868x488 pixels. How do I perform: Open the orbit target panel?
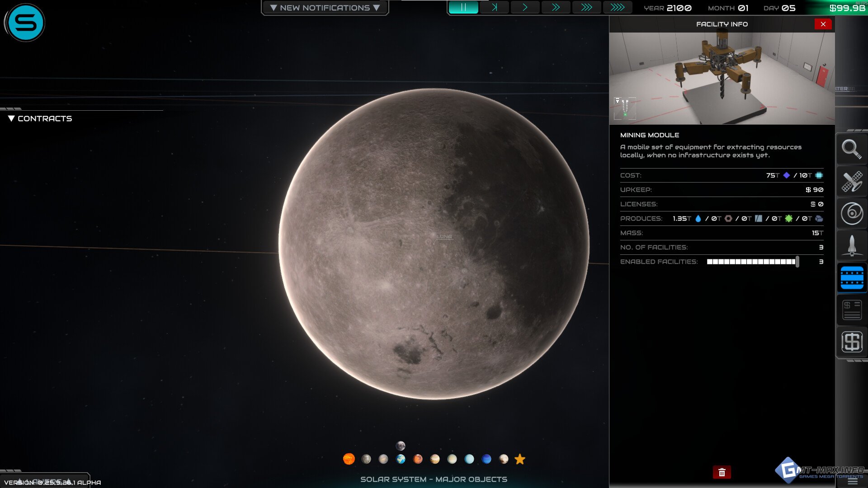click(851, 213)
